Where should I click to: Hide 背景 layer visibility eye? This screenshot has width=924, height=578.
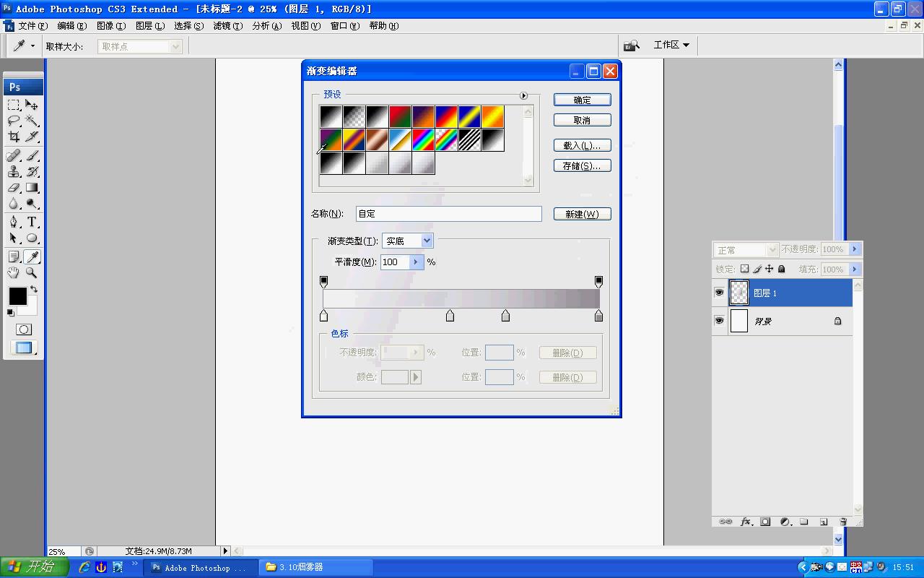click(x=719, y=320)
